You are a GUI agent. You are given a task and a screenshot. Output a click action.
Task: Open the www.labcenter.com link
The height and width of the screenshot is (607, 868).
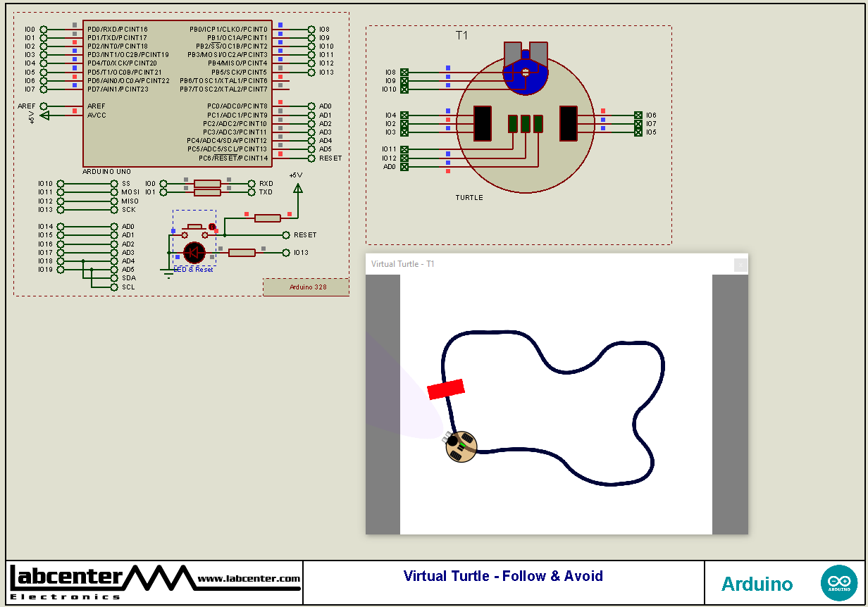click(x=249, y=579)
